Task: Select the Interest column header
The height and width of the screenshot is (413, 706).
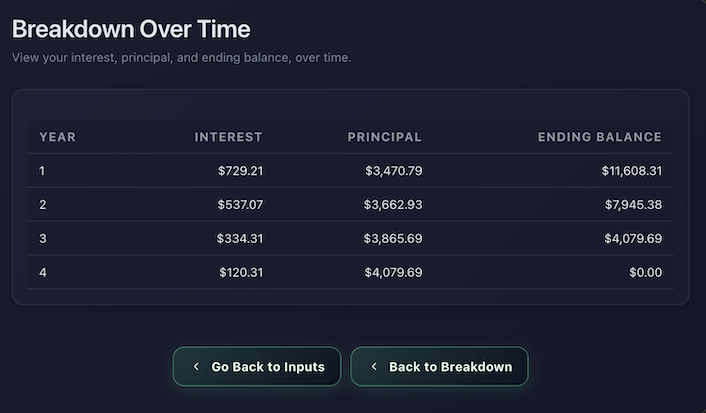Action: (228, 137)
